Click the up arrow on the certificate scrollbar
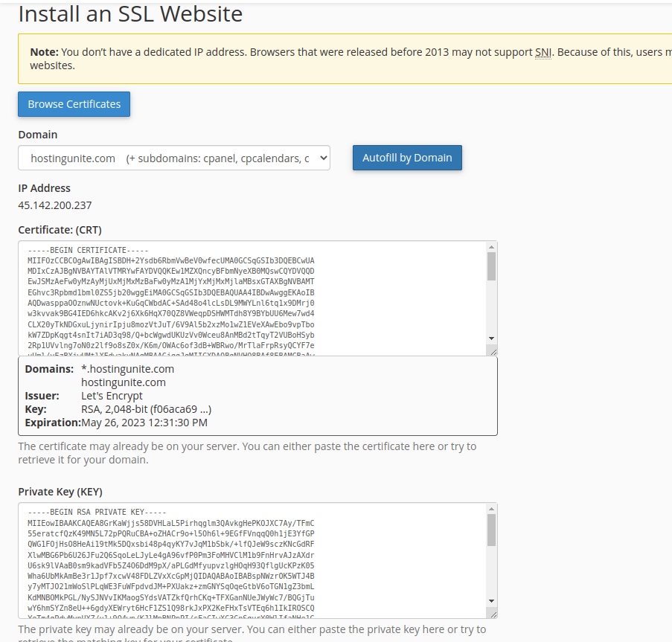This screenshot has width=672, height=642. (x=491, y=245)
